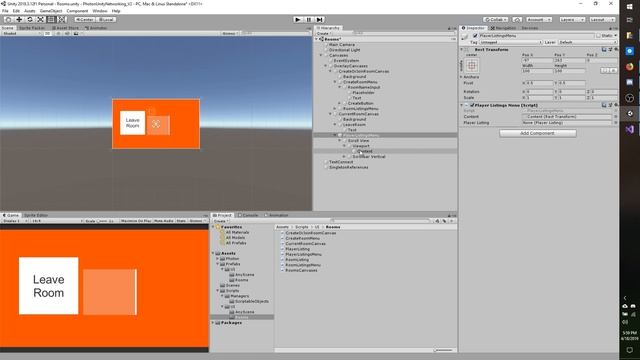
Task: Adjust the Project icon size slider
Action: click(x=443, y=350)
